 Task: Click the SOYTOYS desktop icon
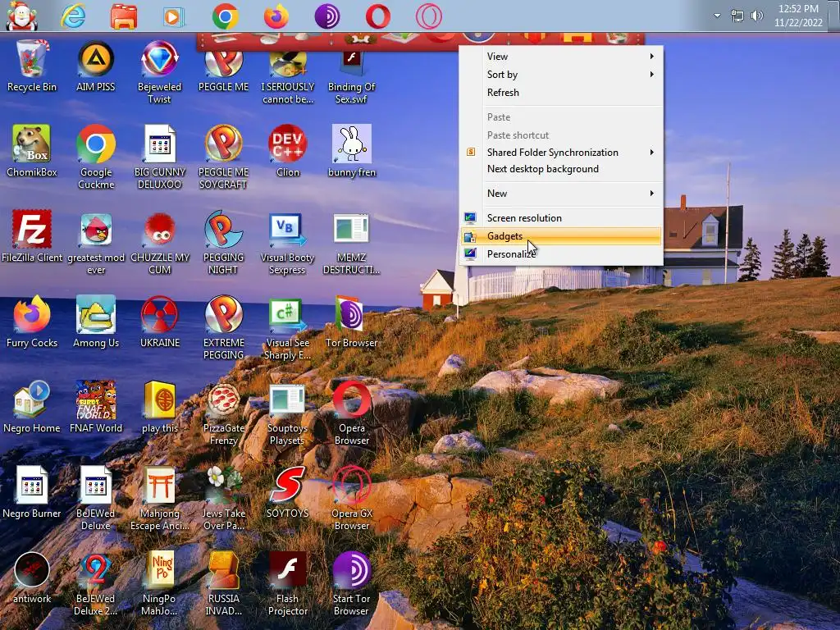pyautogui.click(x=288, y=493)
